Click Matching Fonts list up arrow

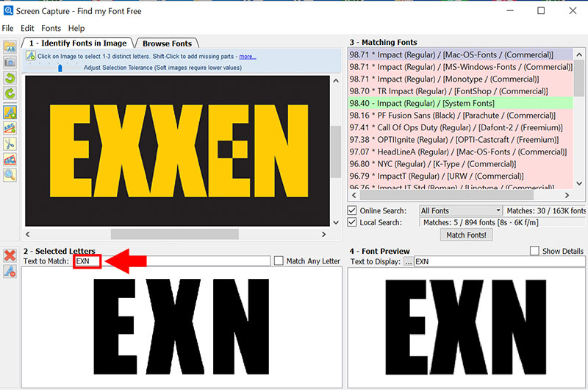coord(579,54)
